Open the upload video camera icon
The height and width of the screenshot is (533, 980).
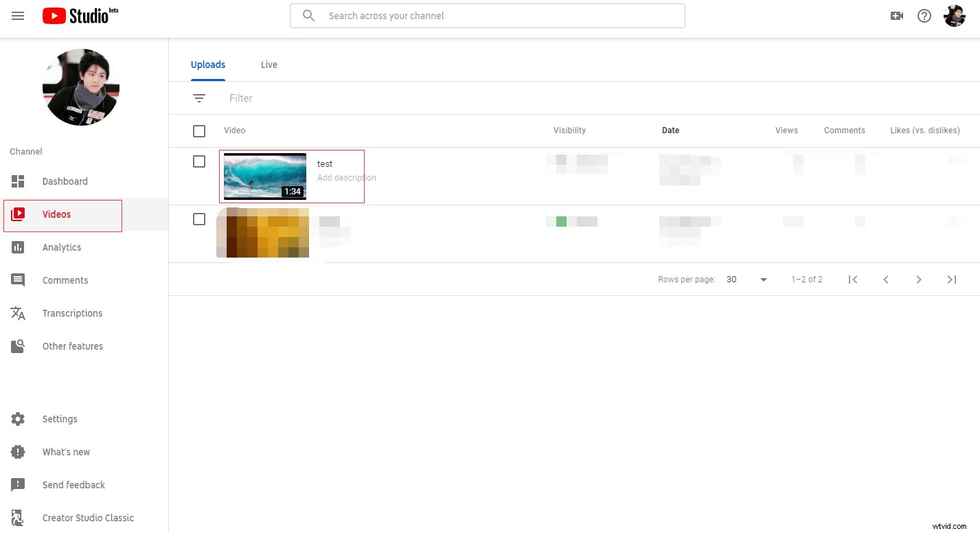(897, 15)
